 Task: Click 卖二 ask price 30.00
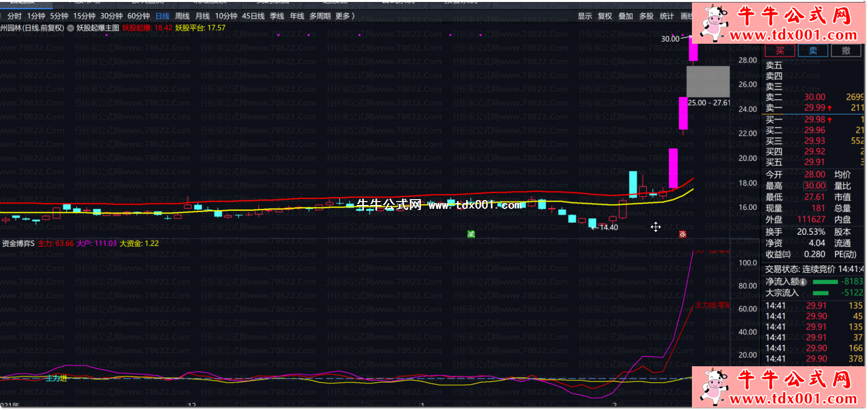click(x=814, y=97)
